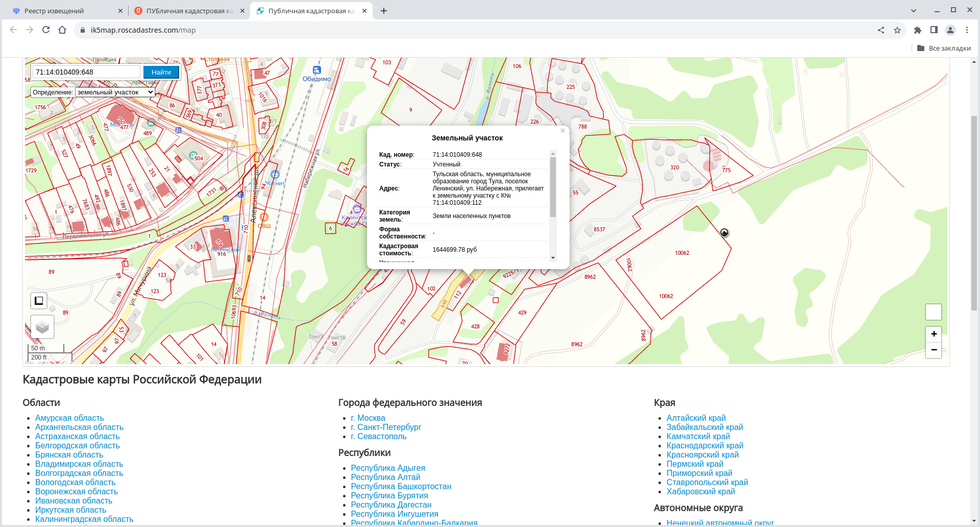Click the share page icon in address bar
This screenshot has width=980, height=527.
tap(881, 30)
